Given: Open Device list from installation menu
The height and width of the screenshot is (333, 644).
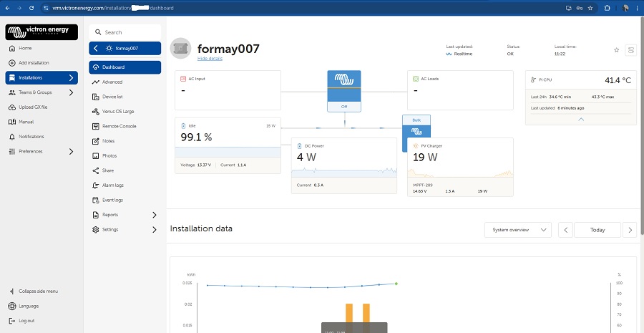Looking at the screenshot, I should coord(112,97).
